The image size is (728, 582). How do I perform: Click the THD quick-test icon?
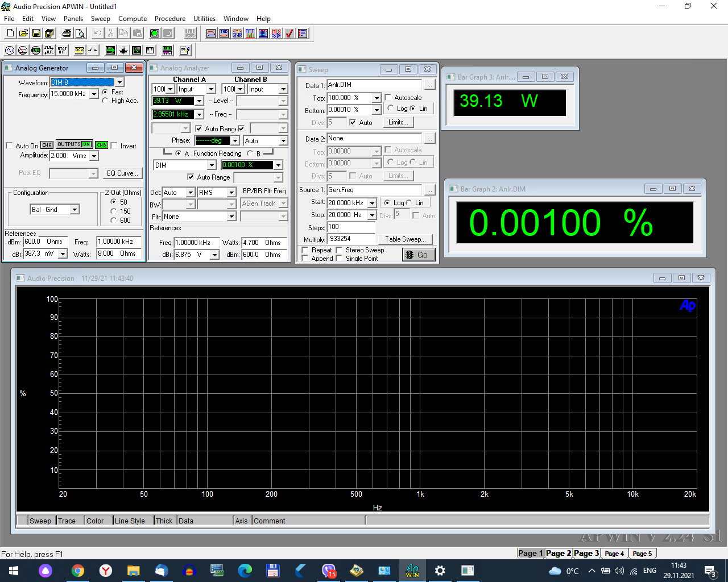point(224,34)
